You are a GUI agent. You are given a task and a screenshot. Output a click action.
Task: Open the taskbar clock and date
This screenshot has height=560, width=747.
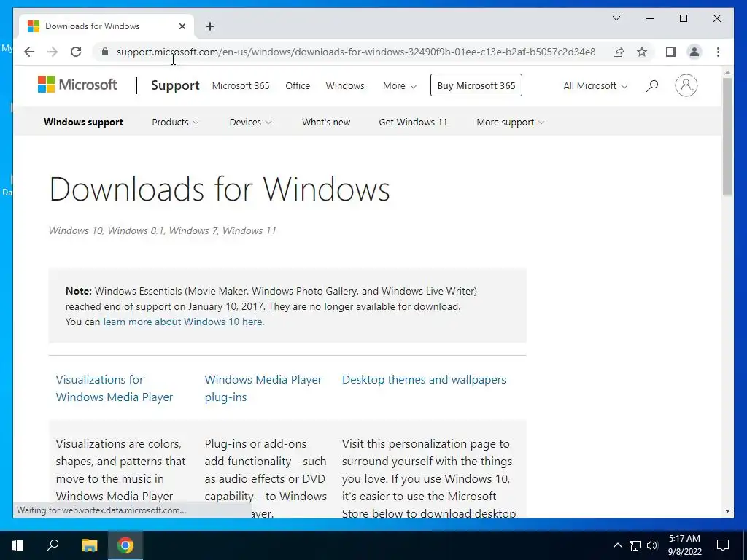click(x=684, y=545)
